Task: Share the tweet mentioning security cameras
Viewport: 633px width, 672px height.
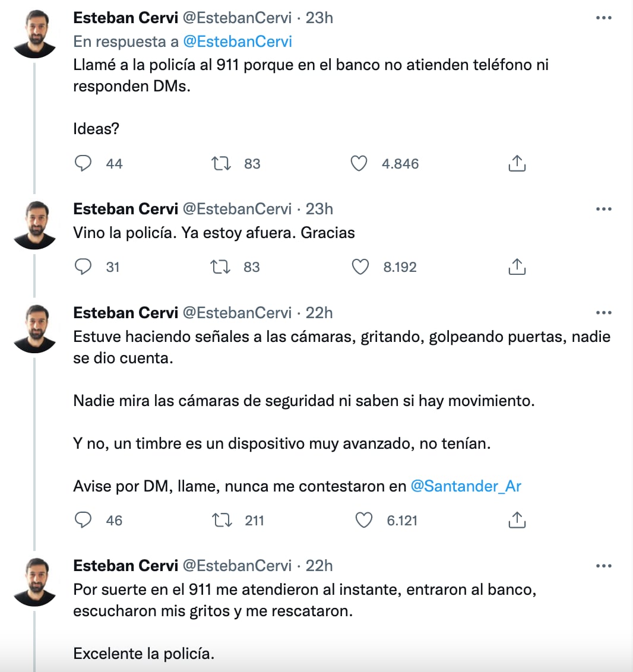Action: pyautogui.click(x=517, y=521)
